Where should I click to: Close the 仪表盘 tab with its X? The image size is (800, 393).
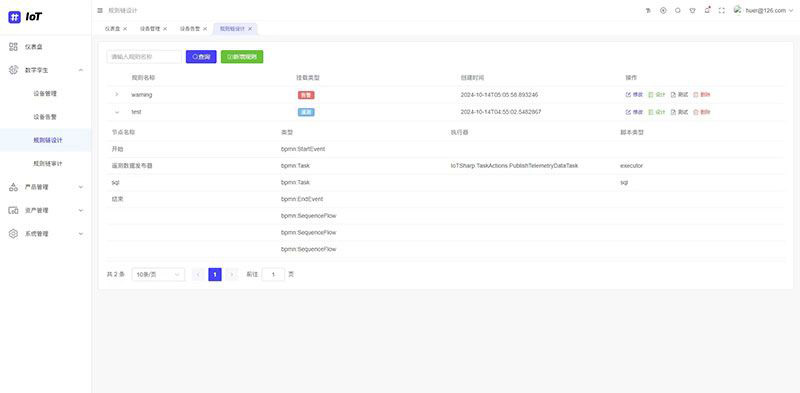pos(125,29)
